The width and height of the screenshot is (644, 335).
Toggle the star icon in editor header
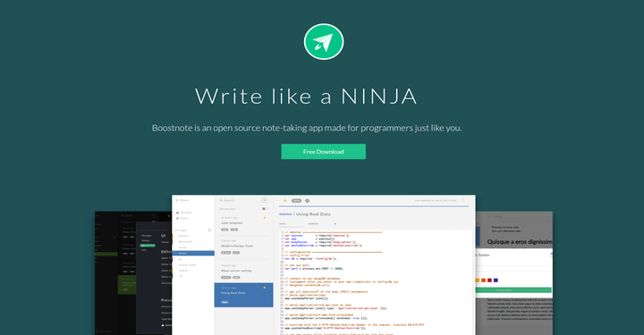click(x=285, y=200)
